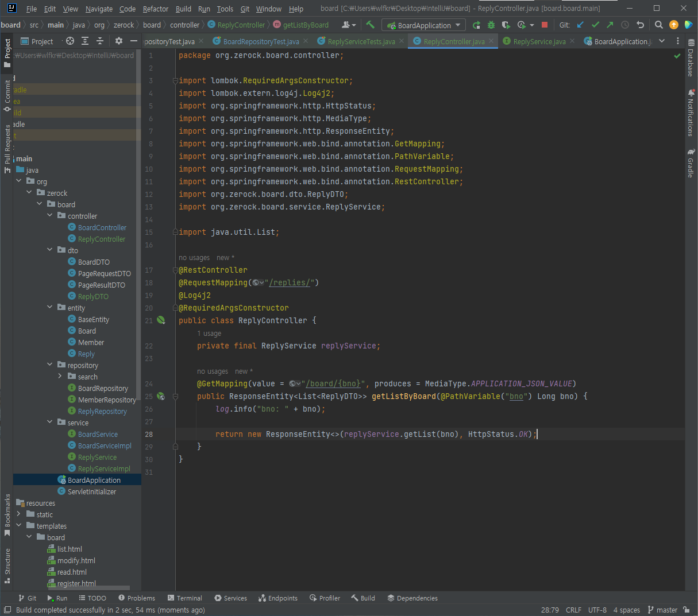This screenshot has height=616, width=698.
Task: Click the gutter icon beside getListByBoard method
Action: coord(161,396)
